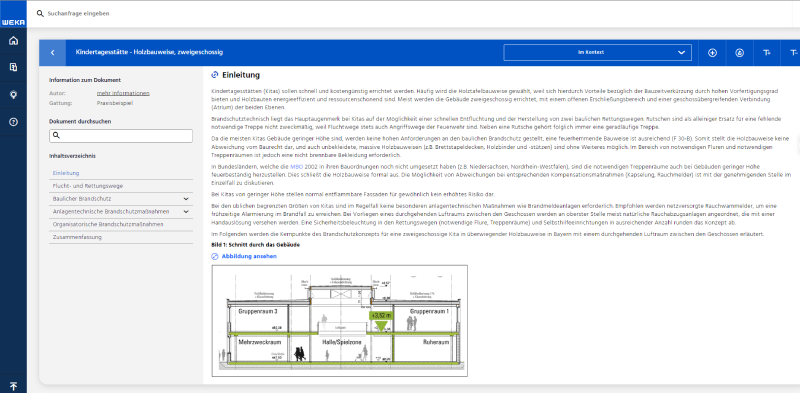Jump to Zusammenfassung in table of contents

(78, 237)
